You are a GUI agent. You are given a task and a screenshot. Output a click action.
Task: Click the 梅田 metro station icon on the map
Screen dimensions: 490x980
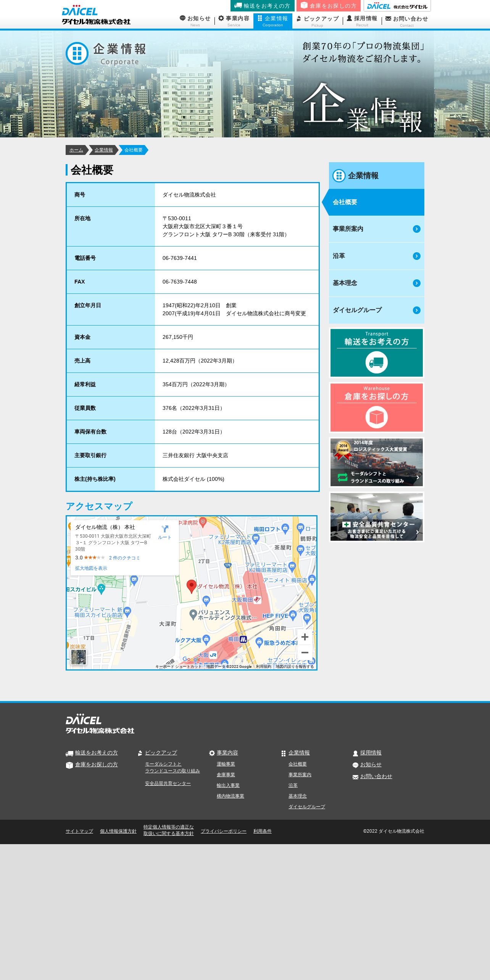tap(243, 639)
